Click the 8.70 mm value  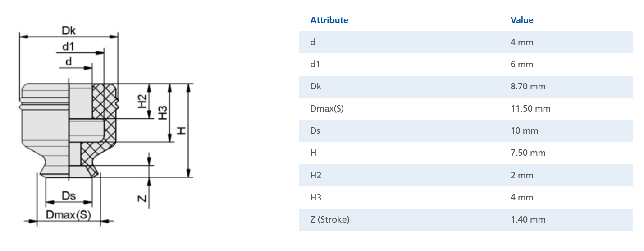[x=528, y=86]
